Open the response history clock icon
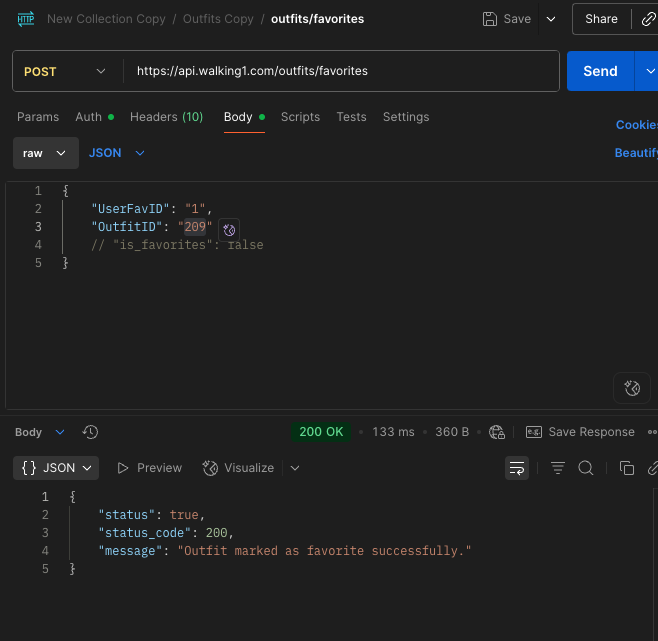The height and width of the screenshot is (641, 658). tap(90, 432)
